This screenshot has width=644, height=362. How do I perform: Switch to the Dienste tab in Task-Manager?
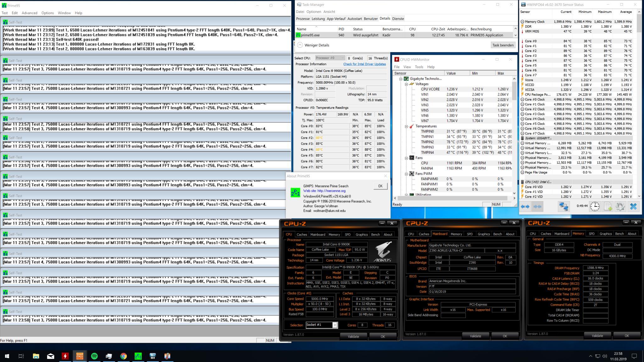398,19
